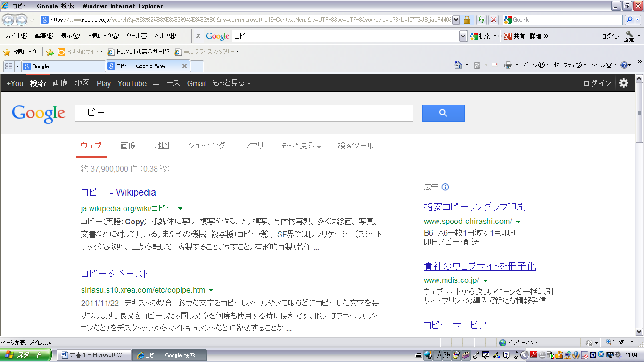644x362 pixels.
Task: Click the magnifier button in IE search box
Action: (x=629, y=20)
